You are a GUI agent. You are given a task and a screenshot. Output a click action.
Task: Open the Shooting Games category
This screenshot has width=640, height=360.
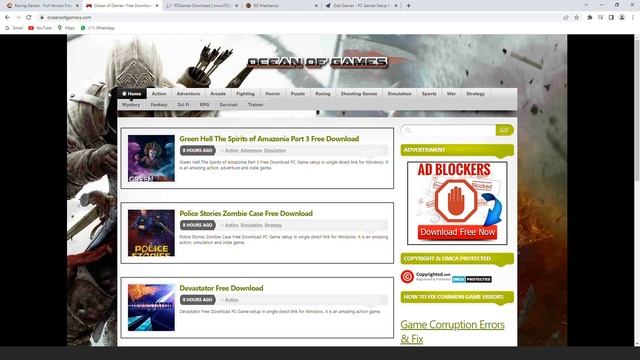359,93
